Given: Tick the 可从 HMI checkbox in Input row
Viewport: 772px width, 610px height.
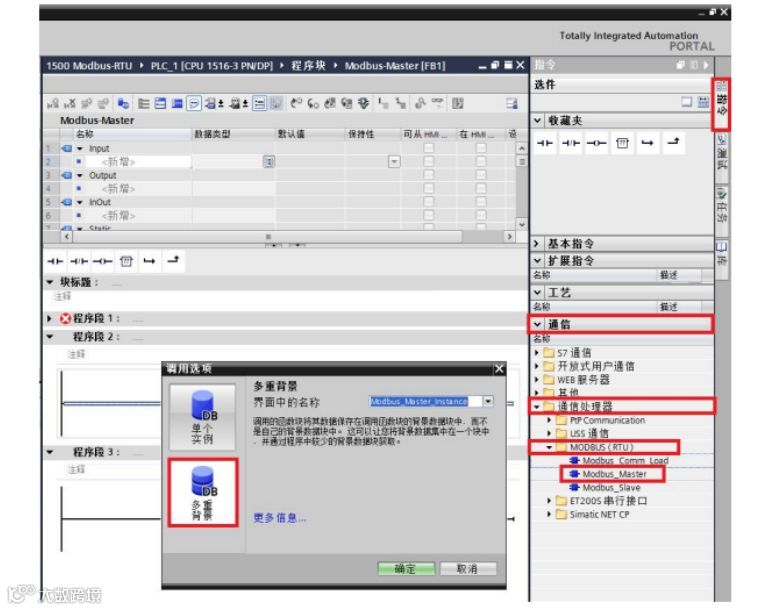Looking at the screenshot, I should tap(429, 148).
